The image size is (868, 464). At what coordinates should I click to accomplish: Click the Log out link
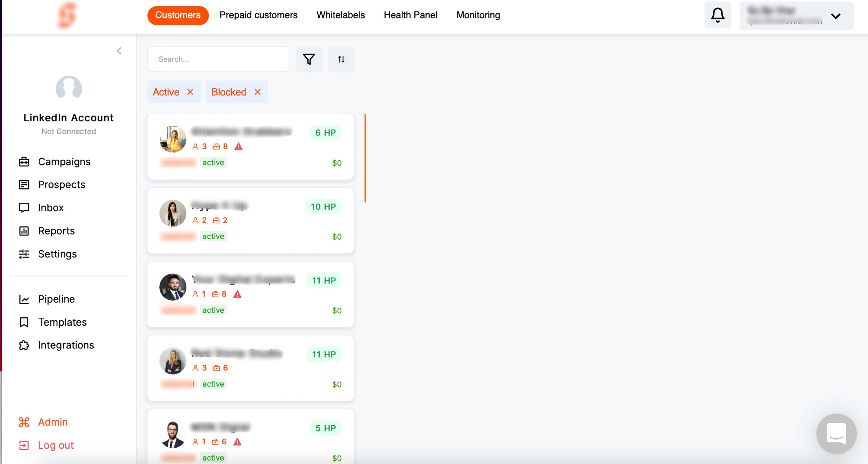coord(56,445)
